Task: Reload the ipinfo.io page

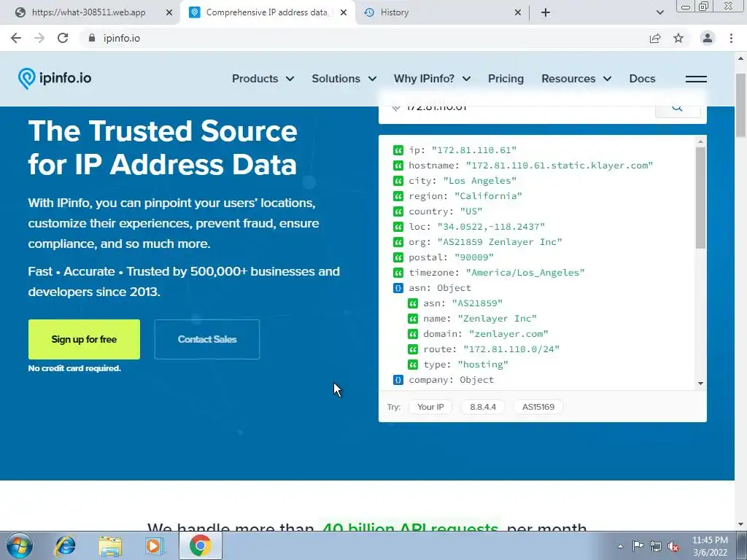Action: (x=63, y=38)
